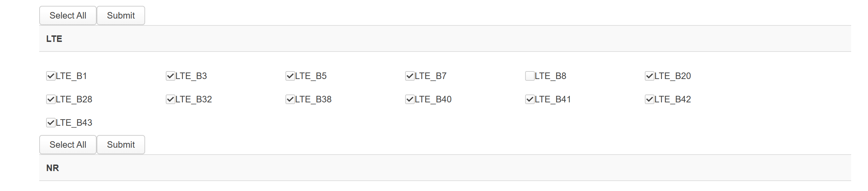Click Submit above the NR section
868x191 pixels.
121,145
